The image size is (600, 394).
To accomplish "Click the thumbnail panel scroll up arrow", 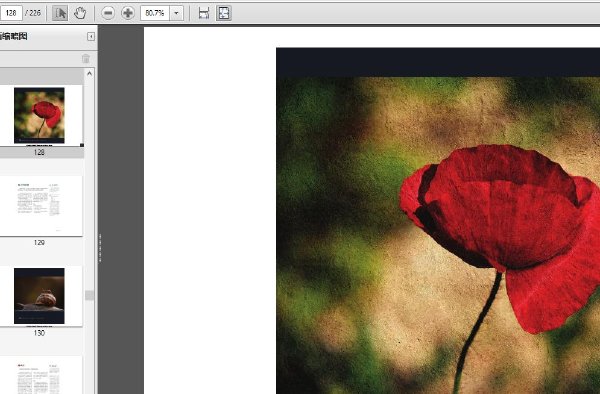I will click(x=90, y=73).
